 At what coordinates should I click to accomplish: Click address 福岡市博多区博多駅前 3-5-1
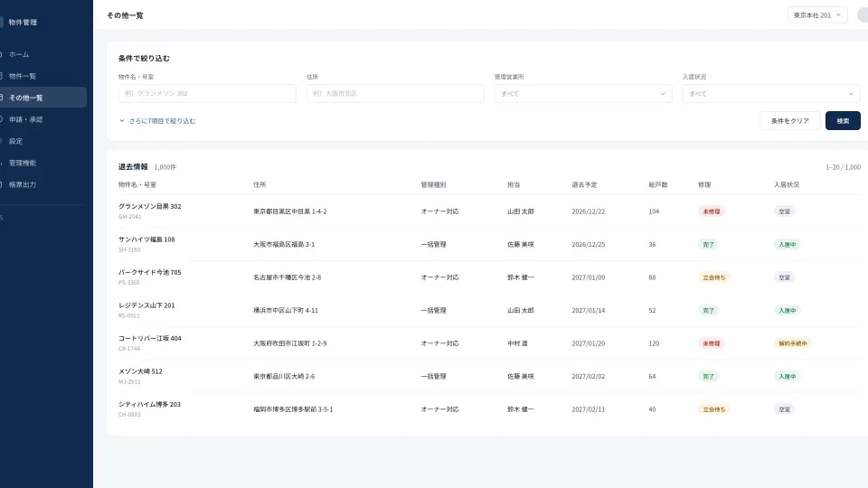293,409
